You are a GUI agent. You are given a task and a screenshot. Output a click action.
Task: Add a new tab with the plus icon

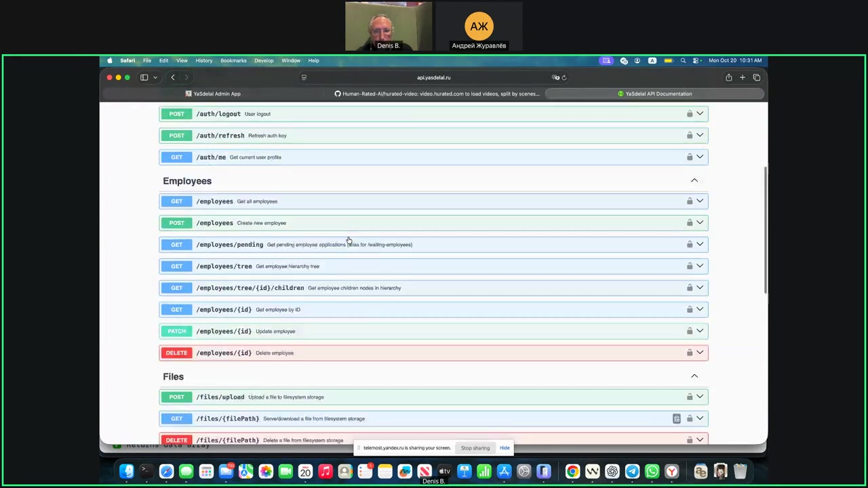point(743,77)
